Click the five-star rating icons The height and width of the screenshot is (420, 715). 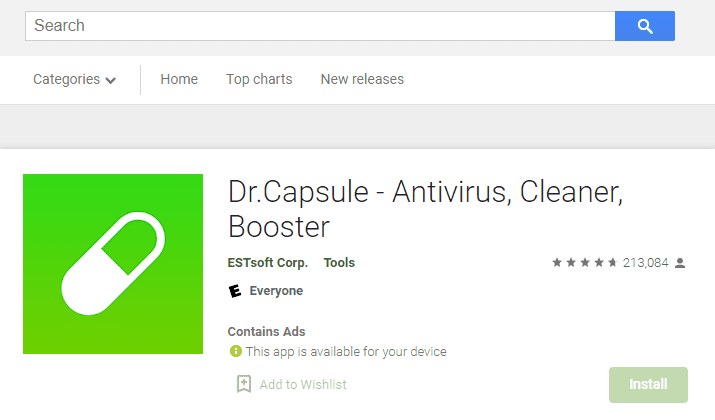[585, 262]
